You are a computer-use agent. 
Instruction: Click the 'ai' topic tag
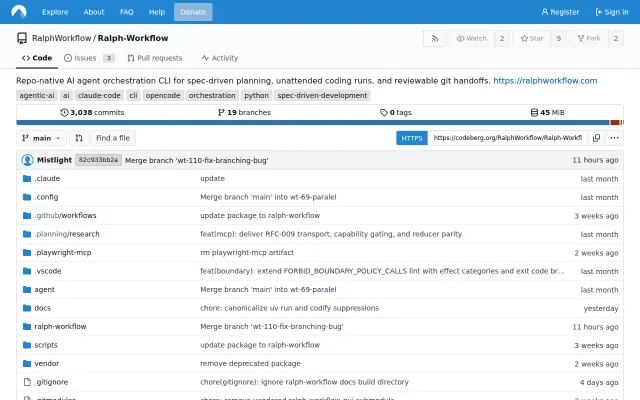[x=66, y=96]
